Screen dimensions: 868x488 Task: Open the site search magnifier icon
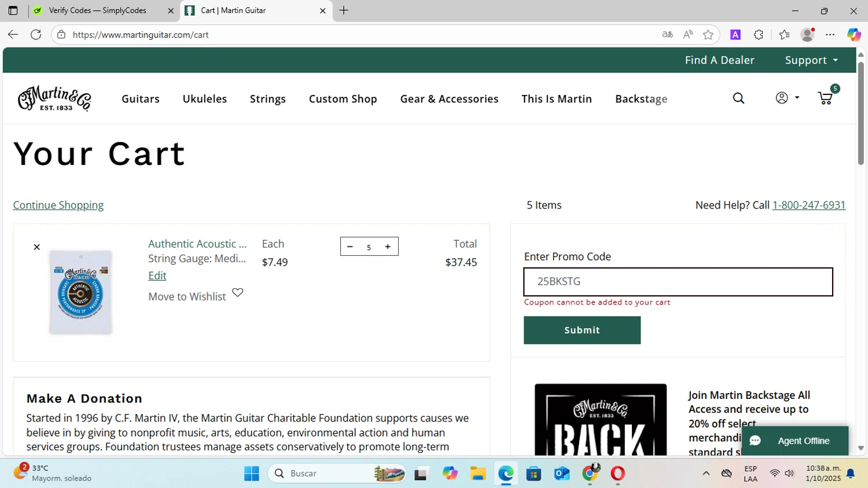click(x=738, y=98)
